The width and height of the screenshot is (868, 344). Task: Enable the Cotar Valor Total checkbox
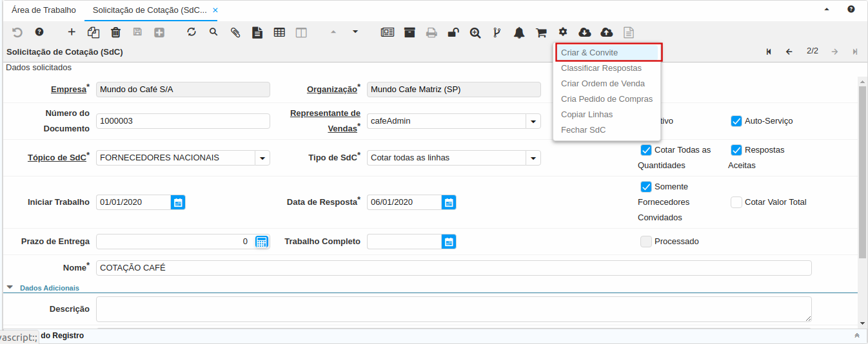point(736,202)
